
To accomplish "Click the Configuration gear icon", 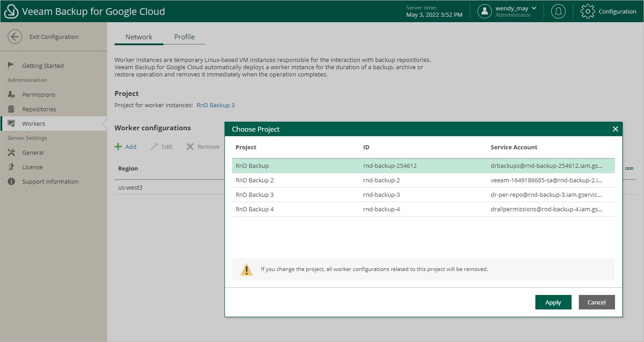I will [x=587, y=11].
